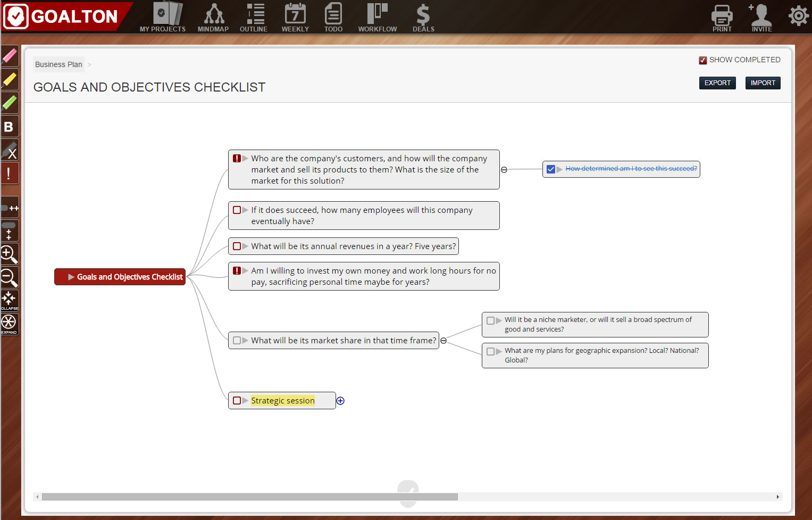Click the zoom in magnifier icon
This screenshot has width=812, height=520.
coord(10,254)
